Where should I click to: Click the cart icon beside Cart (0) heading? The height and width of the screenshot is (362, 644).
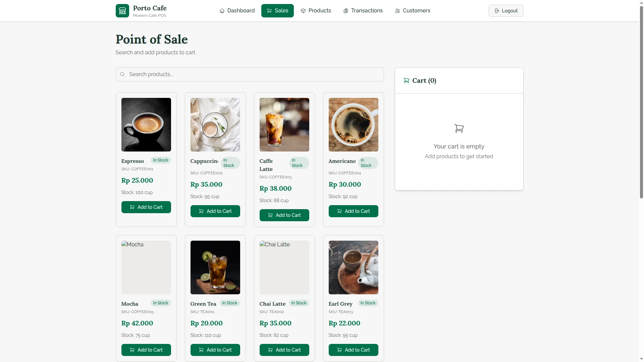[x=406, y=80]
